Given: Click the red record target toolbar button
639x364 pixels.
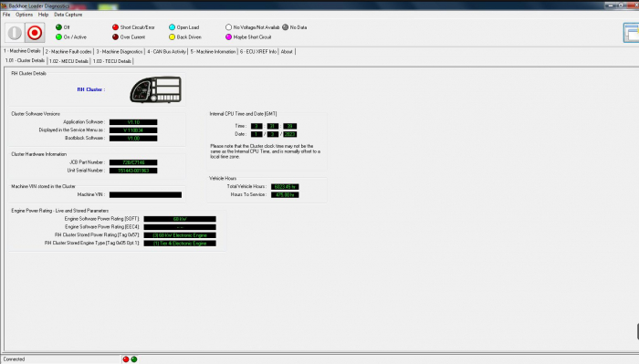Looking at the screenshot, I should 35,33.
